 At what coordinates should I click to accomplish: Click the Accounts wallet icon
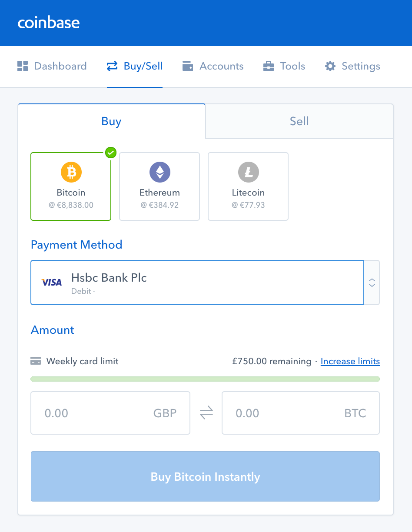coord(188,66)
